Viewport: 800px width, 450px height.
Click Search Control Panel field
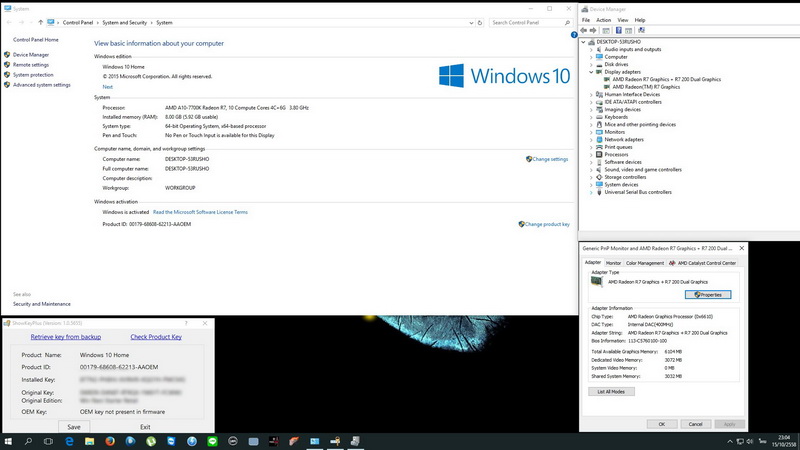tap(530, 22)
